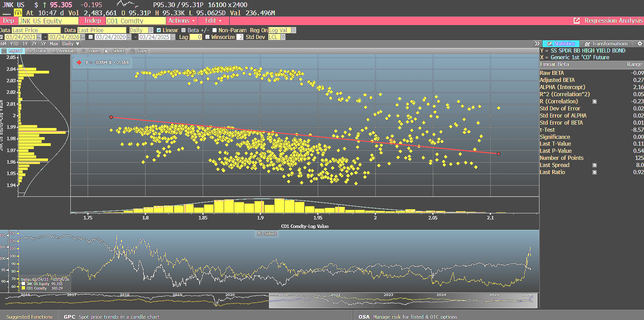Click the Legend icon in the chart toolbar
Viewport: 644px width, 320px height.
click(x=4, y=51)
